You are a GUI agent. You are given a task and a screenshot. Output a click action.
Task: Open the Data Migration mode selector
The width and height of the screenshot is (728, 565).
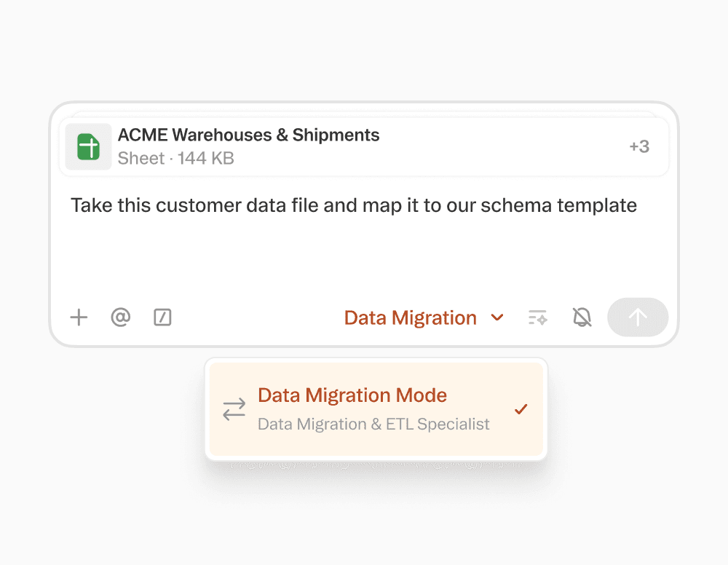click(410, 317)
